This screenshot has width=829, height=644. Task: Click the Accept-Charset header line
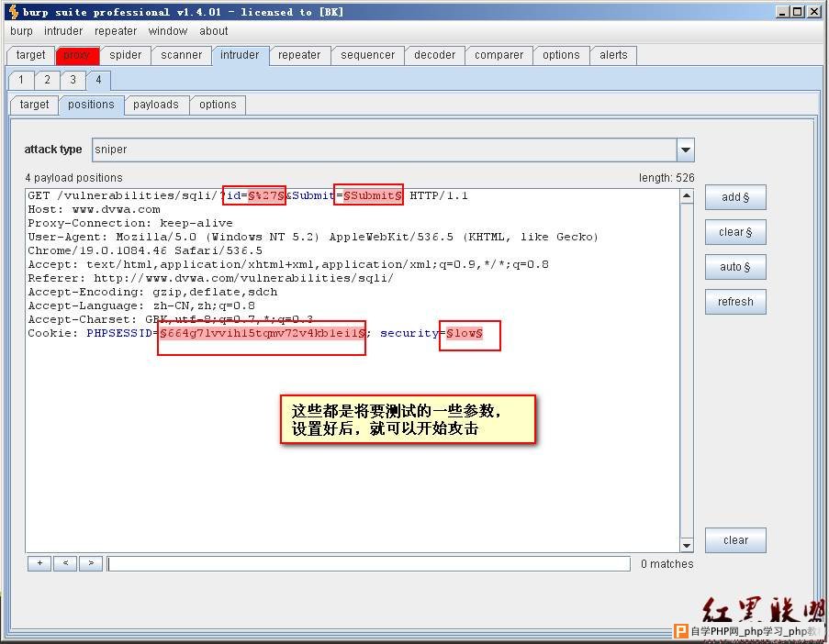coord(171,319)
